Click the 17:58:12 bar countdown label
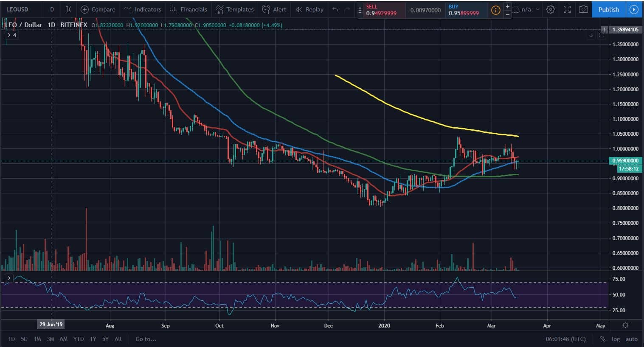Viewport: 644px width, 347px height. pyautogui.click(x=629, y=168)
